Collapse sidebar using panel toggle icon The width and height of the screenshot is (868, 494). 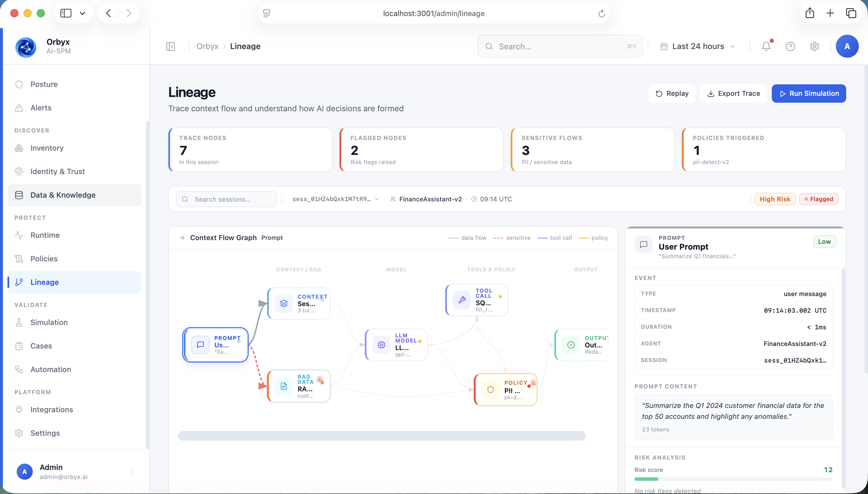tap(171, 46)
